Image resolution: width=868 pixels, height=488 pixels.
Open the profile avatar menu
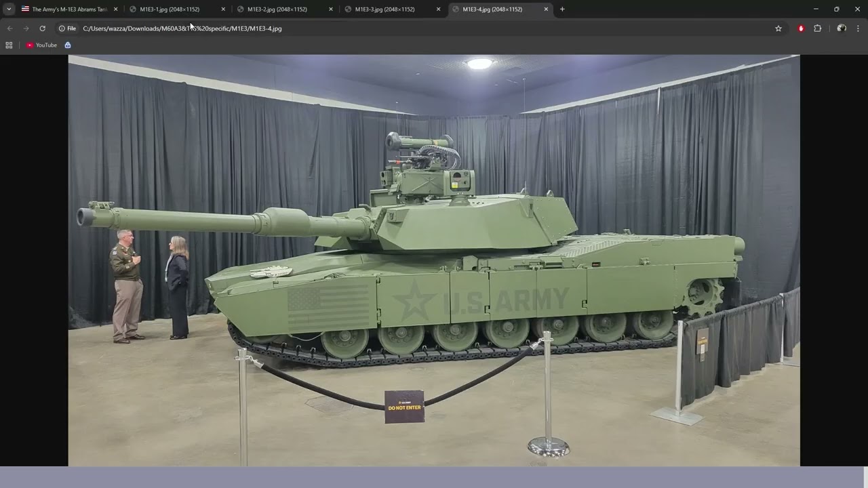pos(842,28)
